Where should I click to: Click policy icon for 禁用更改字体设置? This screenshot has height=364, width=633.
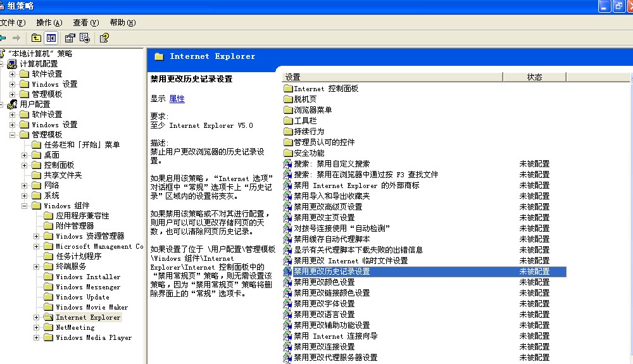pyautogui.click(x=287, y=303)
